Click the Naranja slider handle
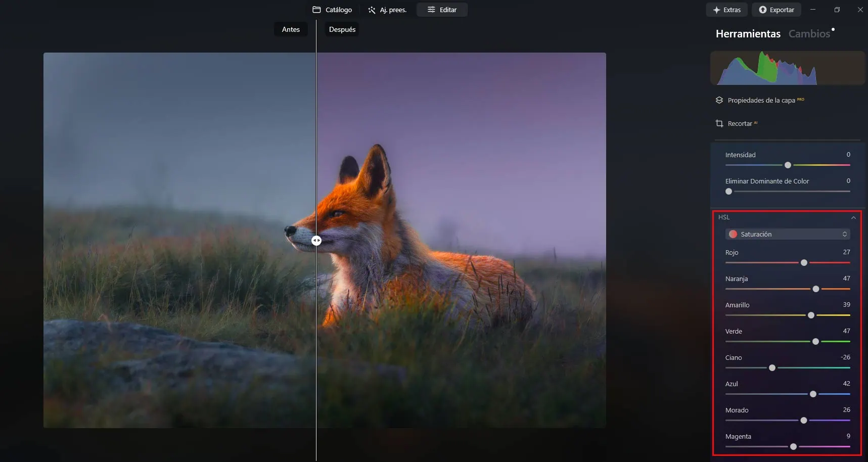Image resolution: width=868 pixels, height=462 pixels. tap(815, 289)
